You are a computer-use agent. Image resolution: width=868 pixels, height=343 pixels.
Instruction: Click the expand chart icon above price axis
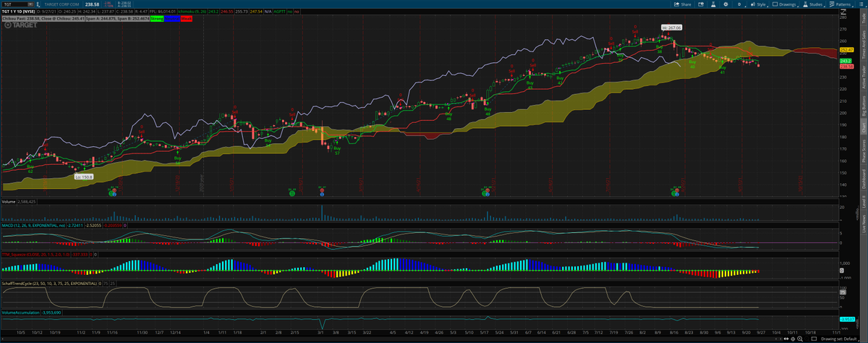pos(844,12)
